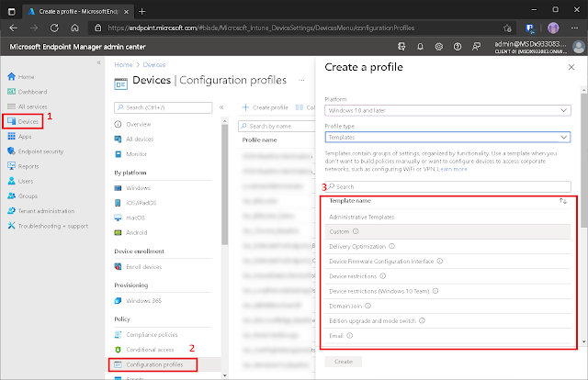Select the Domain Join template
Image resolution: width=588 pixels, height=380 pixels.
tap(447, 307)
